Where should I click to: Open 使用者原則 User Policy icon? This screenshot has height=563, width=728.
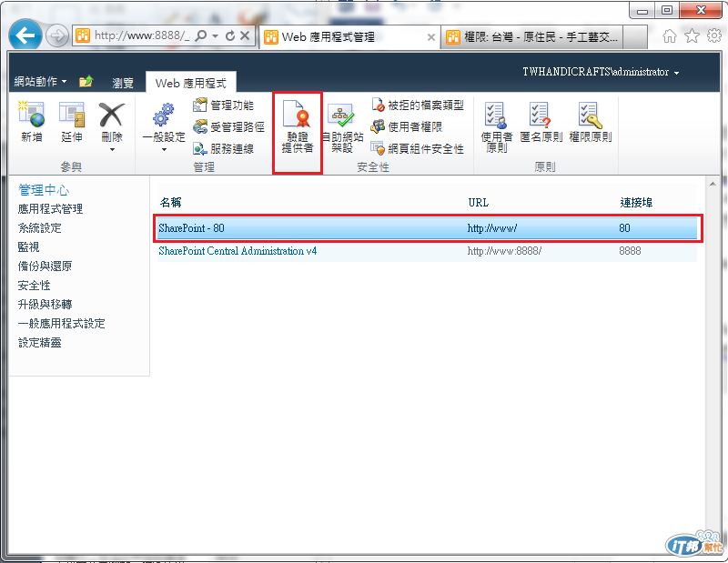(496, 116)
